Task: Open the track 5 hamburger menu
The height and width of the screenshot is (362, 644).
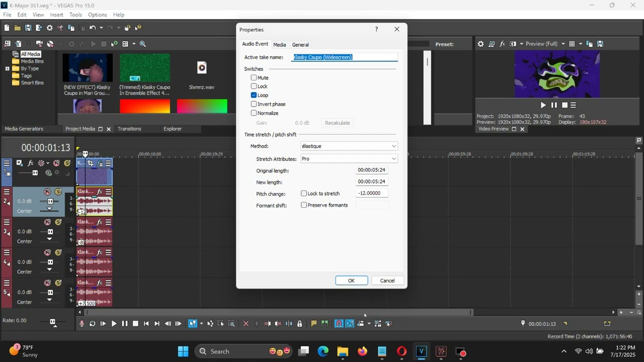Action: 7,283
